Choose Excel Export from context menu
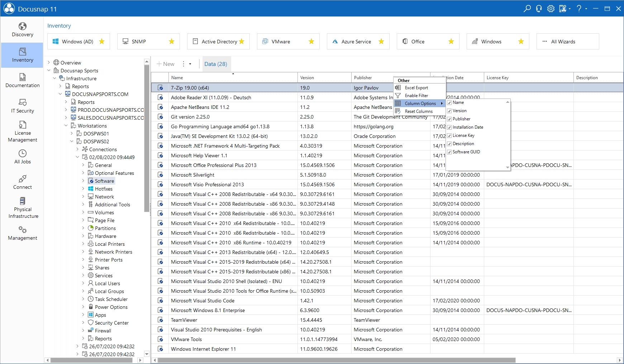The image size is (624, 364). pos(420,88)
